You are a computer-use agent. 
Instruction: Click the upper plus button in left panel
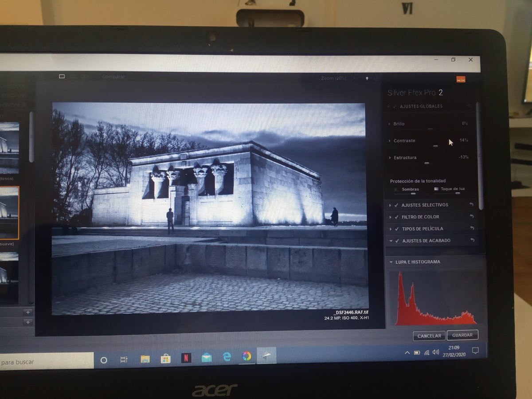pyautogui.click(x=27, y=312)
